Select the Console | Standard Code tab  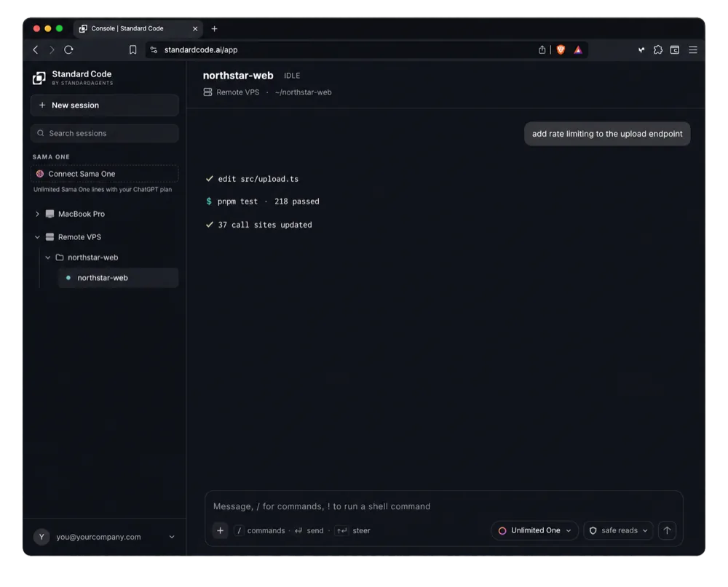coord(138,29)
